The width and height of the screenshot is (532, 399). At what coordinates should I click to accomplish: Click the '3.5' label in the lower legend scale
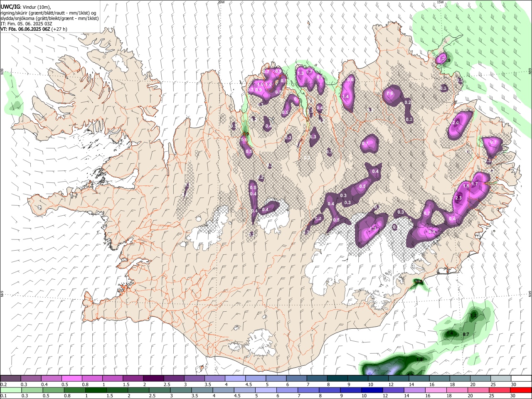[x=195, y=396]
